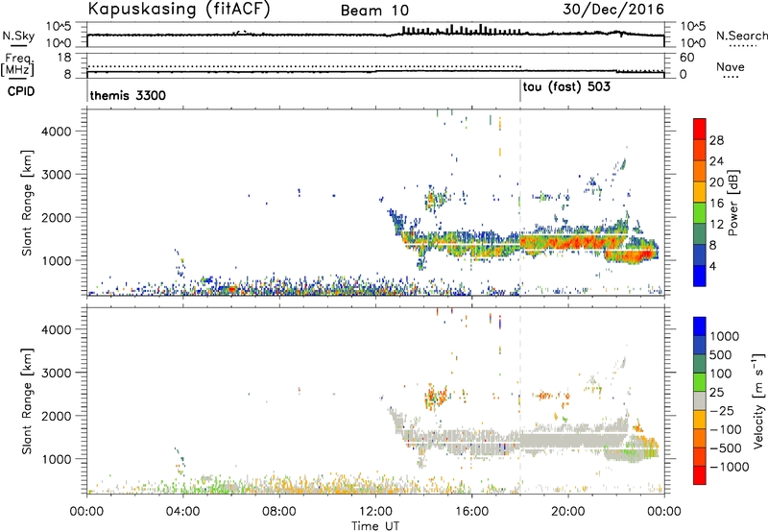768x532 pixels.
Task: Click the '60' tick on Nave axis
Action: 686,58
